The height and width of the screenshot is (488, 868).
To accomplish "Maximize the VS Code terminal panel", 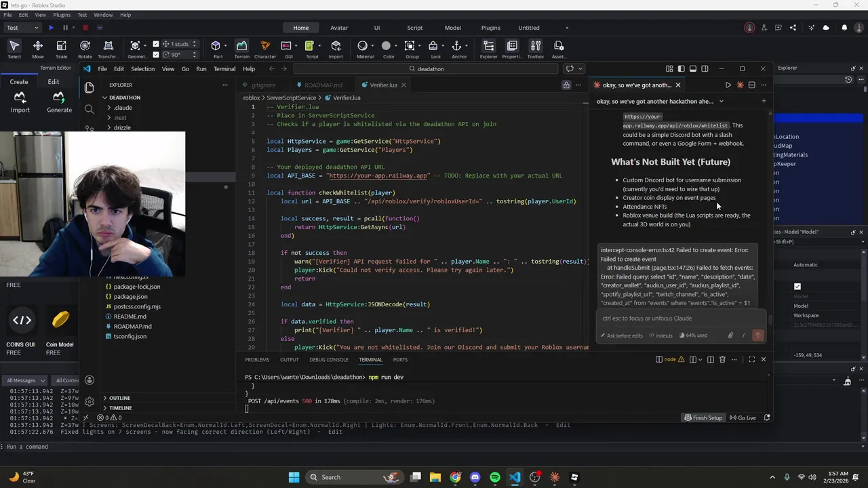I will coord(751,359).
